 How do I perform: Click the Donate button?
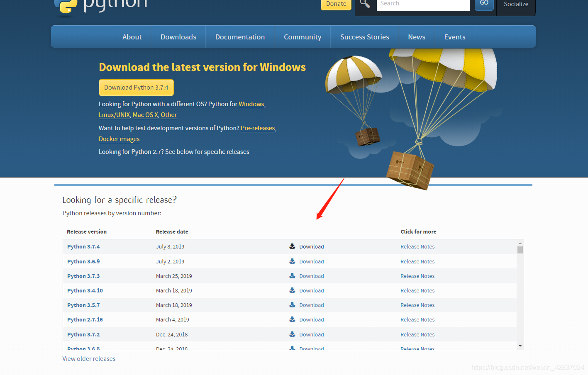336,4
